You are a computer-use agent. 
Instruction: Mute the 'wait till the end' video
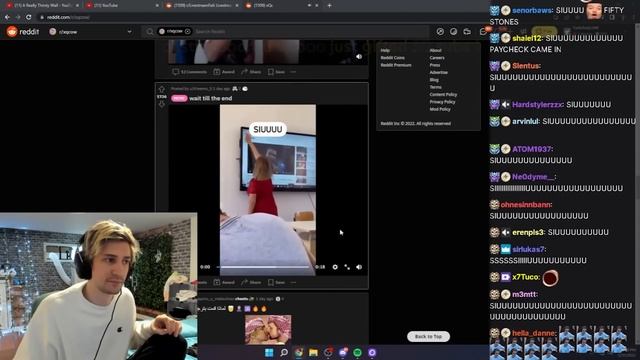point(359,267)
